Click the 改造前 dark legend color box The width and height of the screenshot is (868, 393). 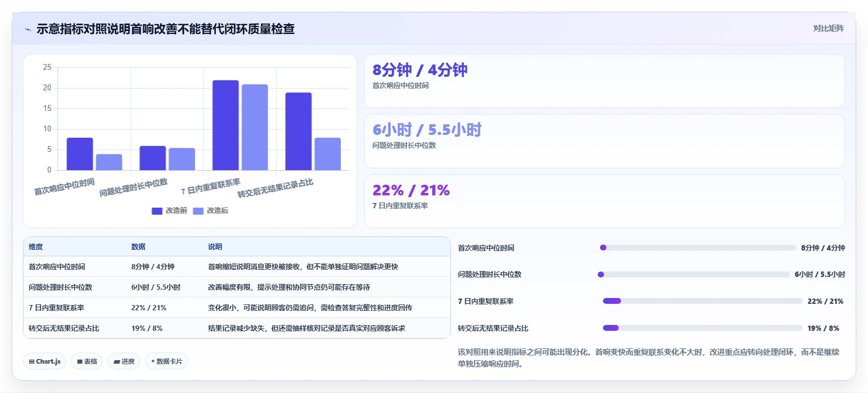157,211
